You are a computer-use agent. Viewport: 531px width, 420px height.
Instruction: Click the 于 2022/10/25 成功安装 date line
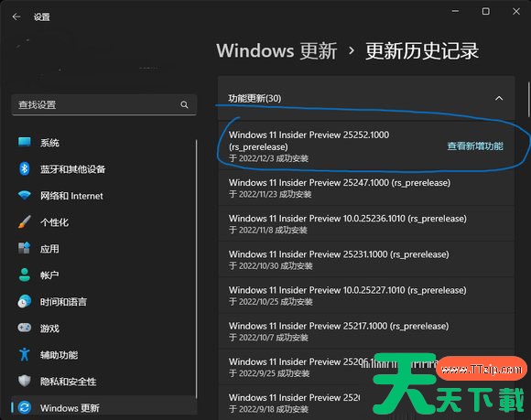coord(271,302)
